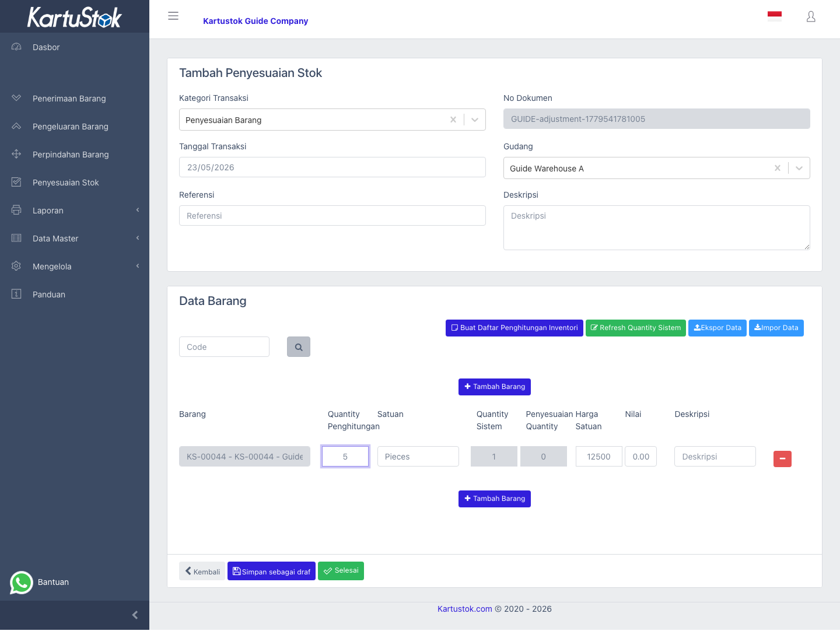Go to Dasbor menu item
This screenshot has width=840, height=631.
pyautogui.click(x=75, y=47)
